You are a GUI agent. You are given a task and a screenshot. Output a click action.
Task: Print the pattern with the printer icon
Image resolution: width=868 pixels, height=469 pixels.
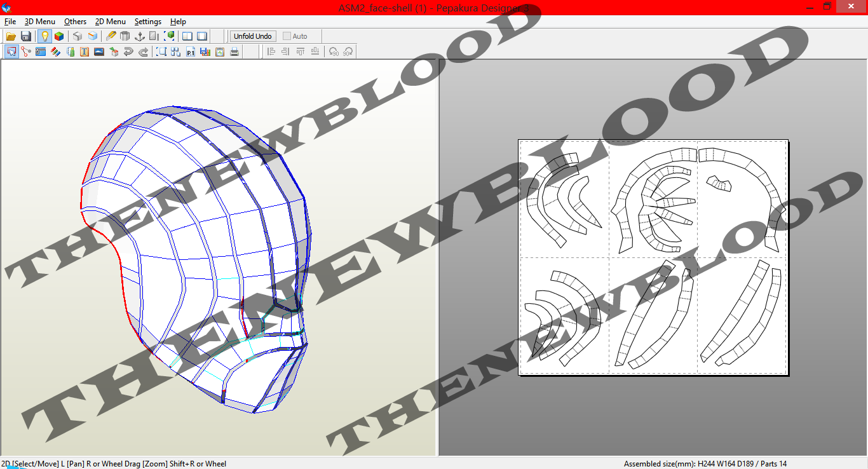(x=234, y=51)
